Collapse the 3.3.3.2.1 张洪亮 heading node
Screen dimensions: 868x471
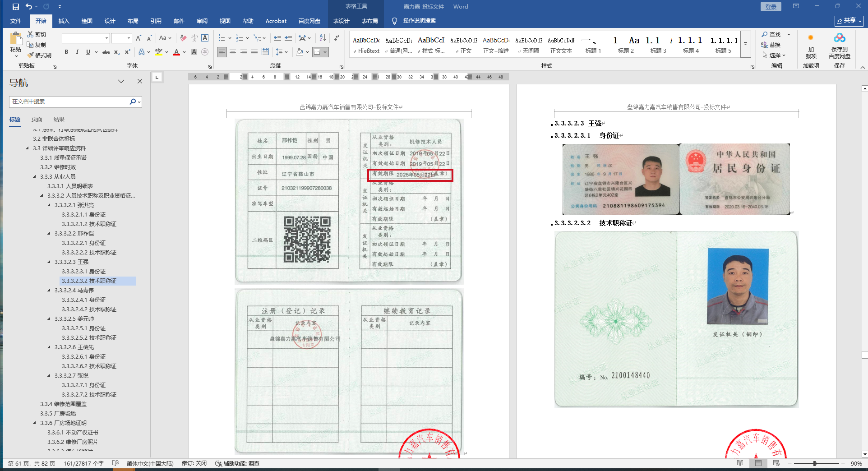click(49, 205)
